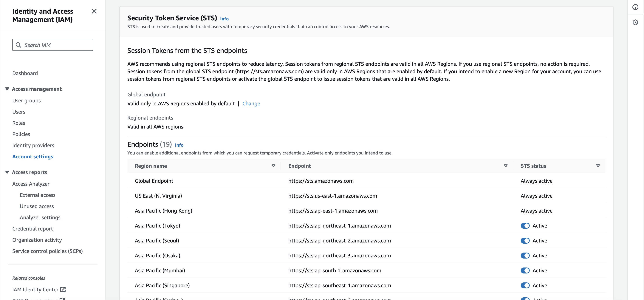This screenshot has height=300, width=644.
Task: Open the Endpoint column filter
Action: [505, 166]
